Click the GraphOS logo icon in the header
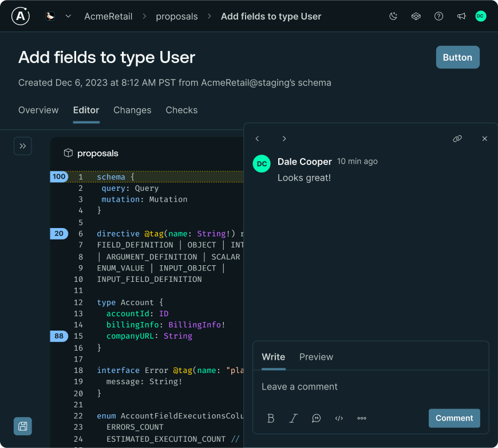 [x=416, y=16]
